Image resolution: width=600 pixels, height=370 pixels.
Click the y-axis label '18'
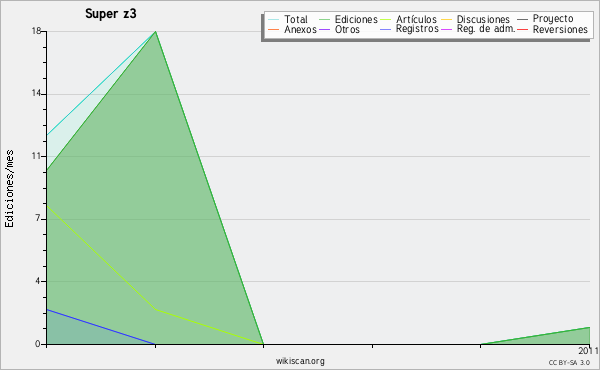(36, 31)
